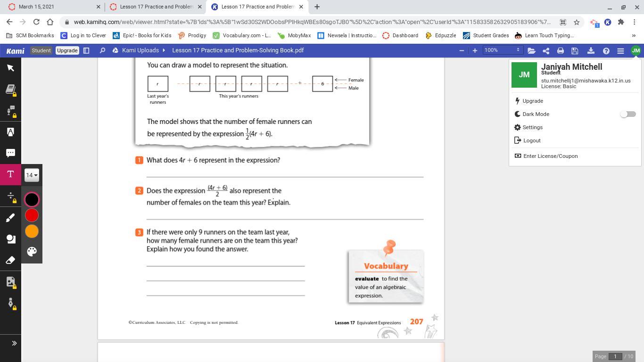Activate the Text Box tool
Screen dimensions: 644x362
10,174
